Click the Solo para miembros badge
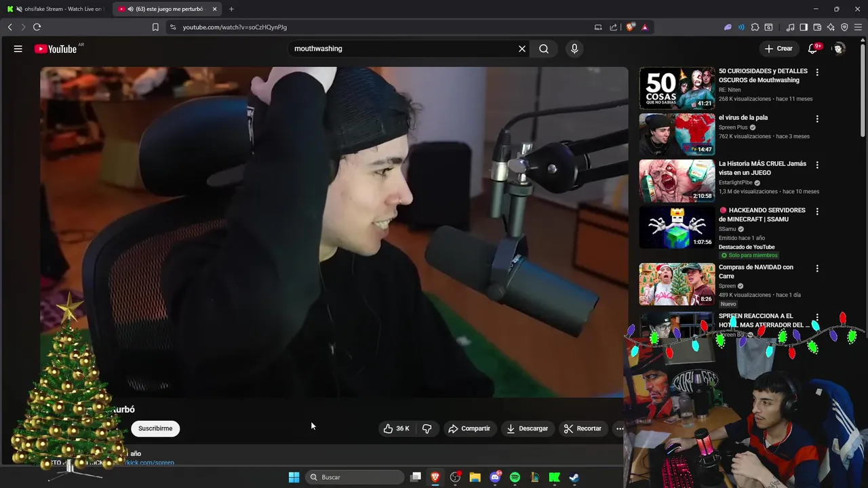The width and height of the screenshot is (868, 488). [749, 256]
